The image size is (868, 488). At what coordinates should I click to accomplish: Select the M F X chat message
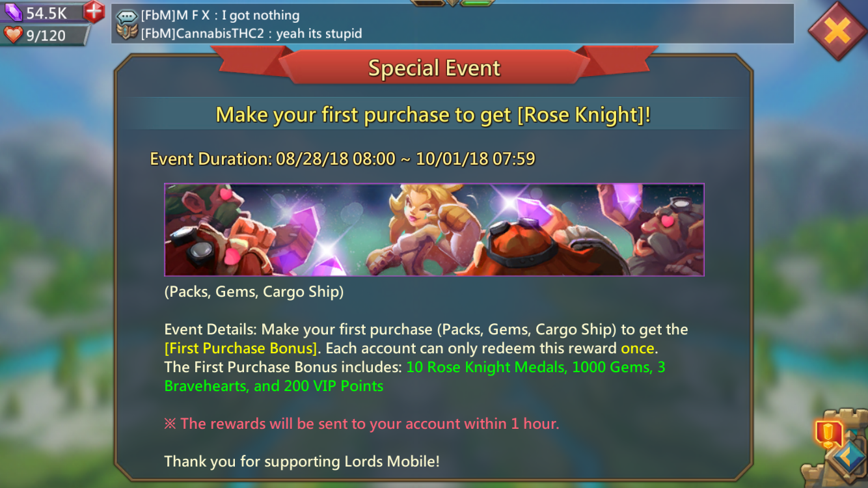(x=221, y=16)
